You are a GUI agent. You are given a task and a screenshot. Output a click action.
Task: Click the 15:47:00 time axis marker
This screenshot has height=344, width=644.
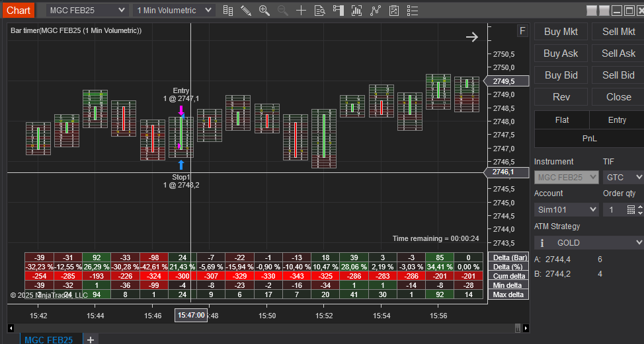[x=191, y=316]
